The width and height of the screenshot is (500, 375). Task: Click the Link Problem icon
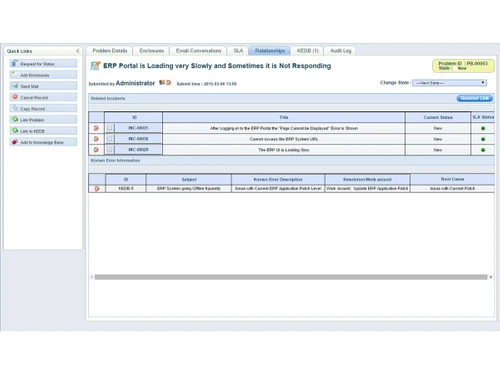pyautogui.click(x=15, y=119)
